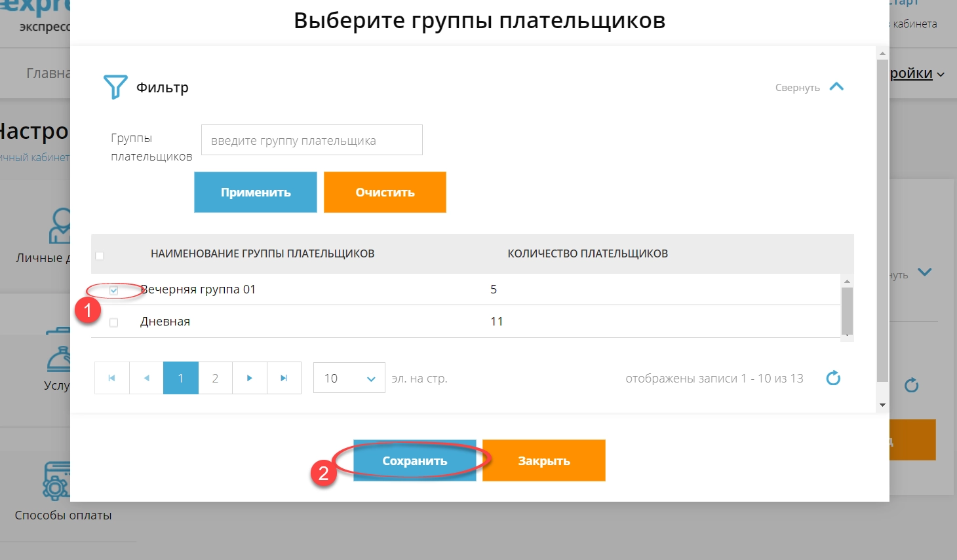Viewport: 957px width, 560px height.
Task: Open Способы оплаты icon in background page
Action: pos(56,481)
